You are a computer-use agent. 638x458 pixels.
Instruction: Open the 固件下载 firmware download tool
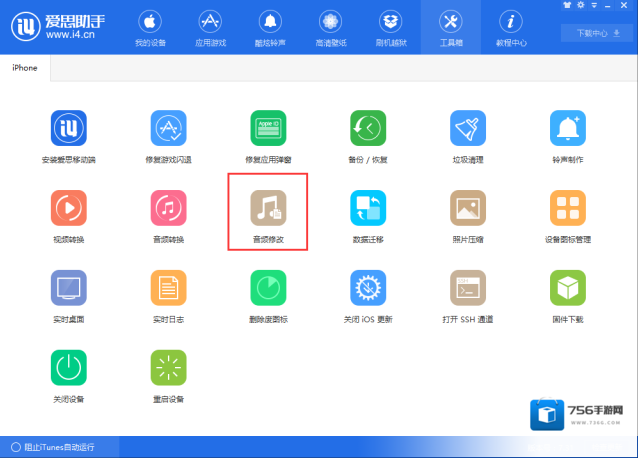pos(568,288)
